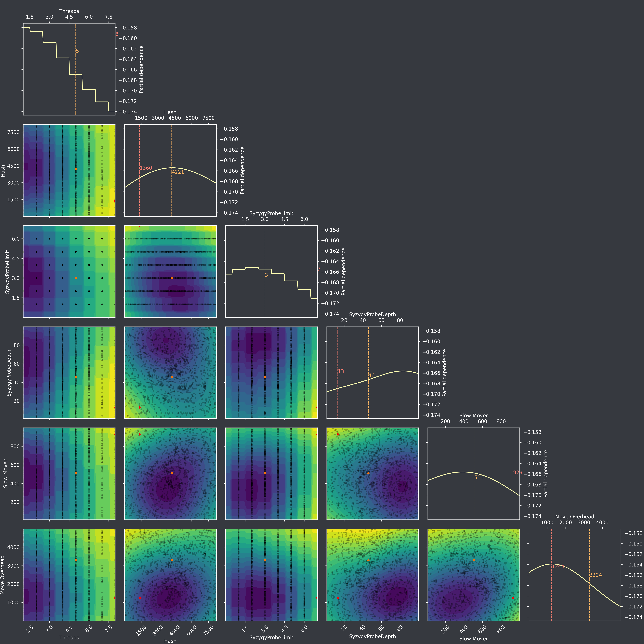644x644 pixels.
Task: Click the red 13 label in SyzygyProbeDepth plot
Action: pos(341,371)
